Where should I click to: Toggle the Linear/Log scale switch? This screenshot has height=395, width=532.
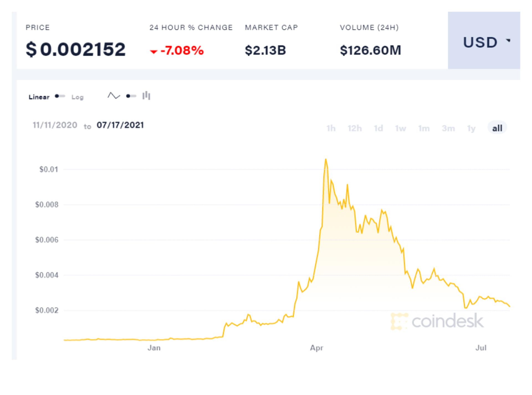pos(60,96)
